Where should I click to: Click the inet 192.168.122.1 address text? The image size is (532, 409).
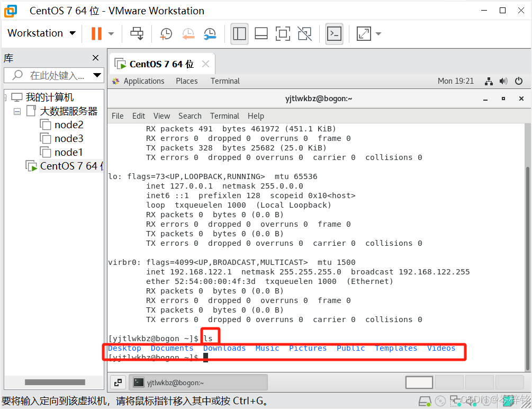click(x=189, y=272)
